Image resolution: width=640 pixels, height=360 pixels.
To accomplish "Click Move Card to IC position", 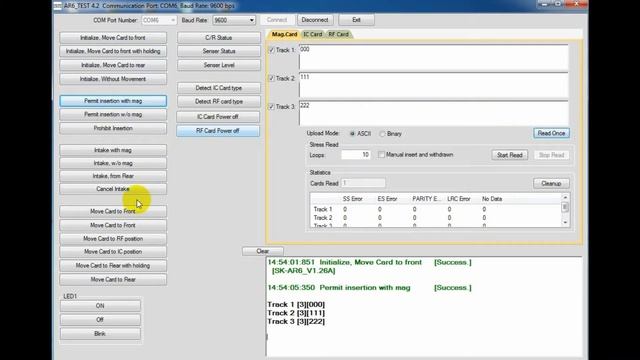I will (x=113, y=252).
